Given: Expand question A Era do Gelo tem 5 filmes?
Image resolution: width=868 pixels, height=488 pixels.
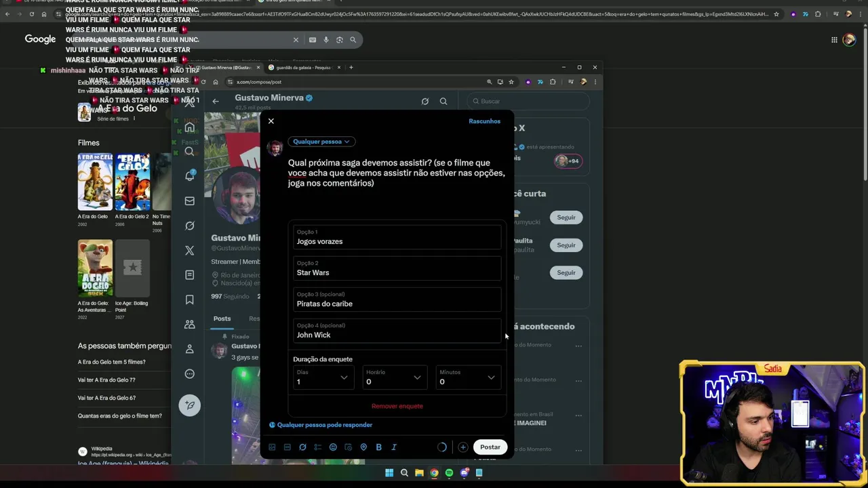Looking at the screenshot, I should (111, 362).
